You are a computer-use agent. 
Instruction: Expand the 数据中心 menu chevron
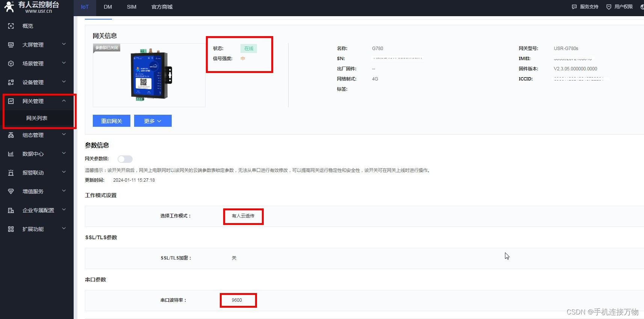(x=64, y=153)
